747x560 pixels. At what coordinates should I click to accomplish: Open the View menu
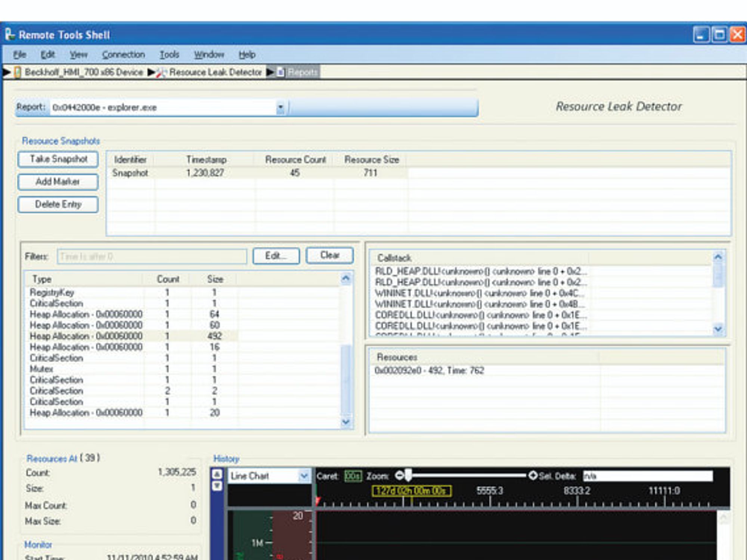(x=78, y=55)
